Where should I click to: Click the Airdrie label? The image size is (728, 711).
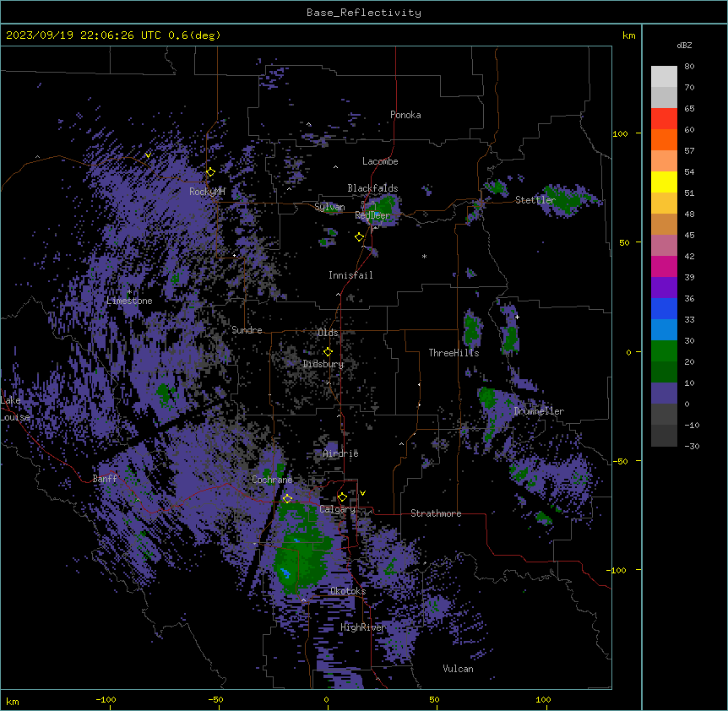[341, 453]
